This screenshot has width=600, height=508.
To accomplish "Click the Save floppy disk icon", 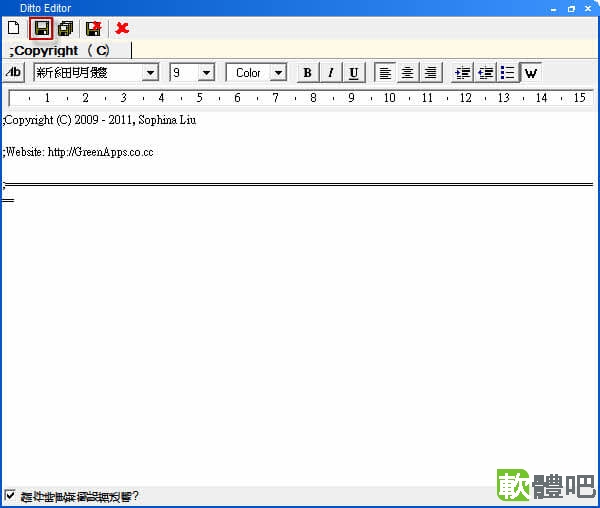I will [41, 28].
